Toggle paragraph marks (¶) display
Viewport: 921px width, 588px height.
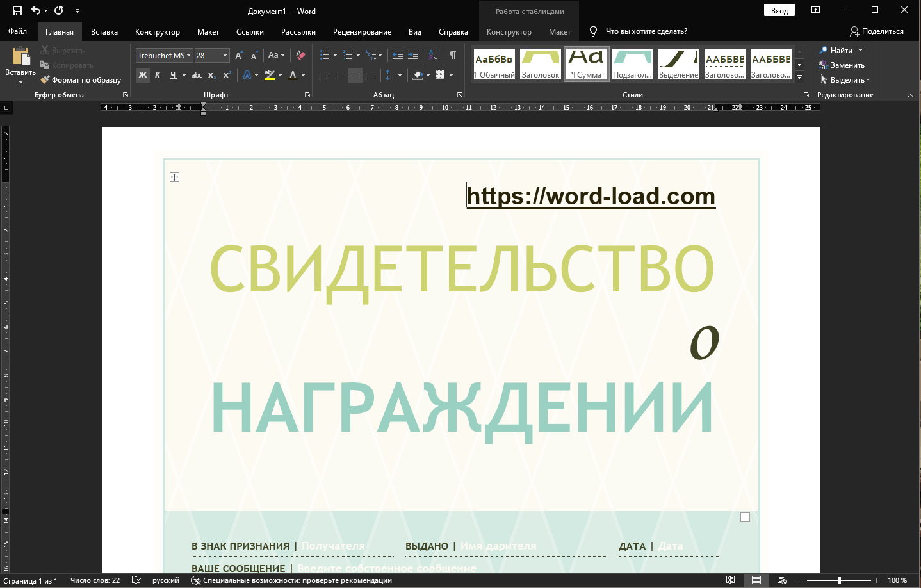tap(452, 56)
